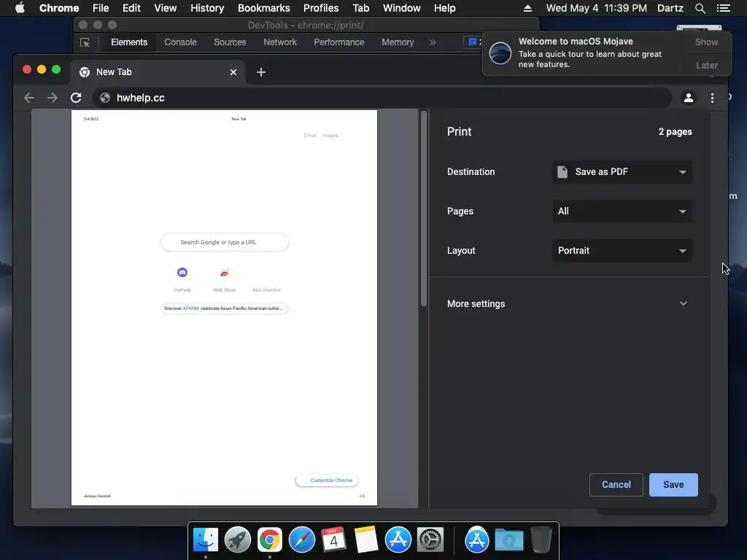
Task: Open Google Chrome from the Dock
Action: [270, 540]
